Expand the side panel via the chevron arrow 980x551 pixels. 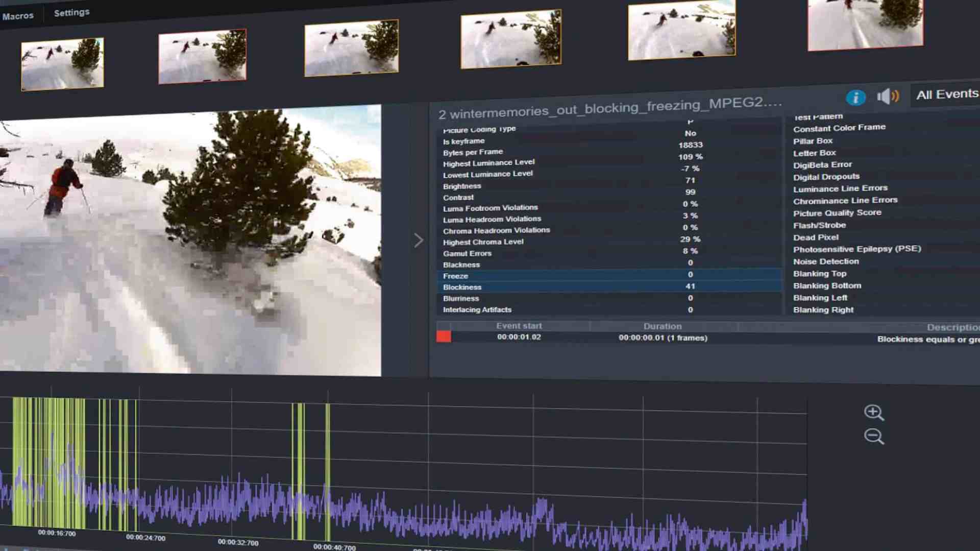(419, 240)
